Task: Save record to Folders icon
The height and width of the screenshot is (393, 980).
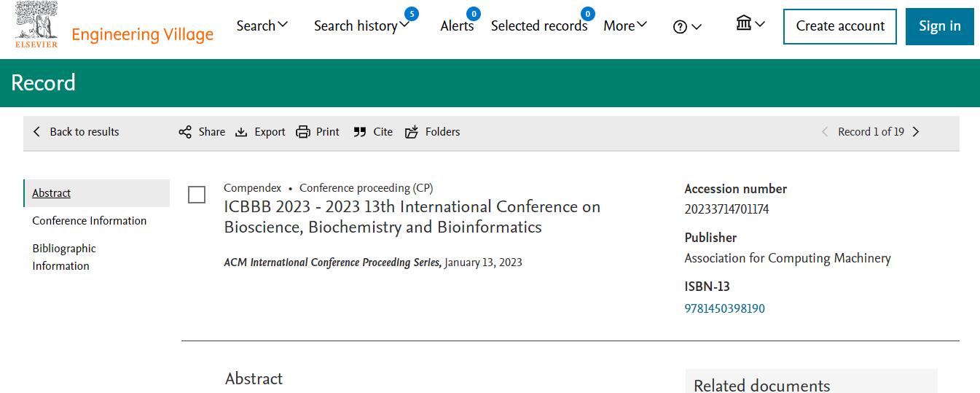Action: 412,132
